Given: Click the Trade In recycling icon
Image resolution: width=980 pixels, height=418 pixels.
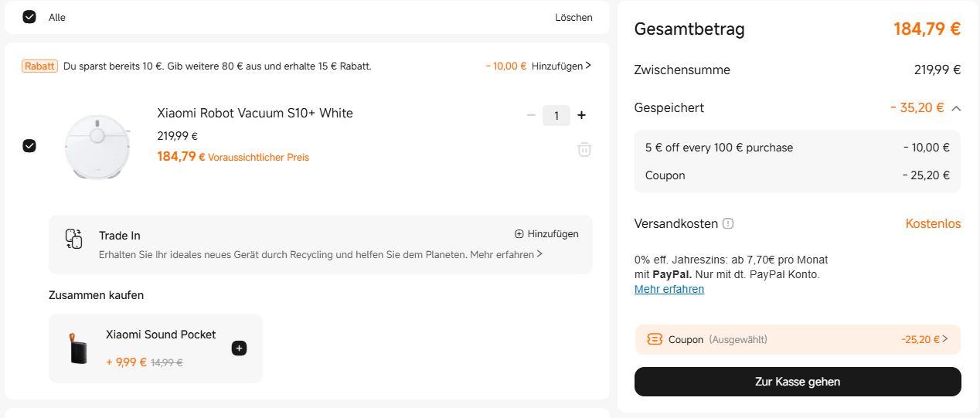Looking at the screenshot, I should 73,239.
